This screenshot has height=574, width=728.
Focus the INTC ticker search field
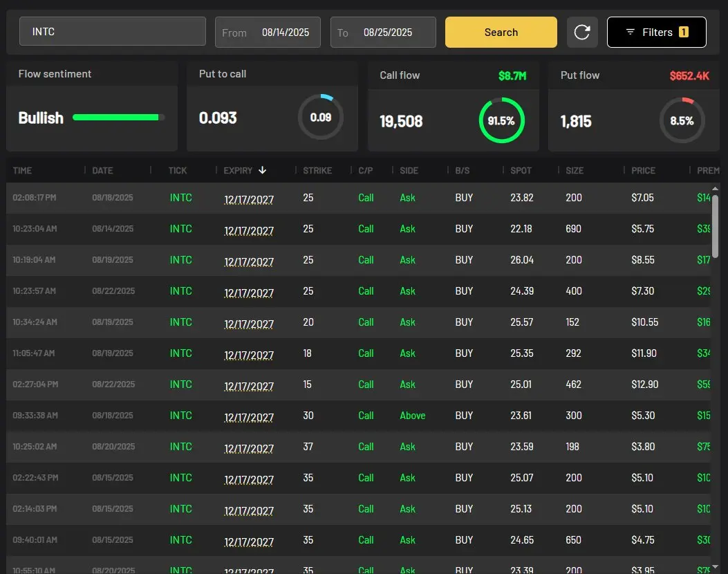point(113,32)
